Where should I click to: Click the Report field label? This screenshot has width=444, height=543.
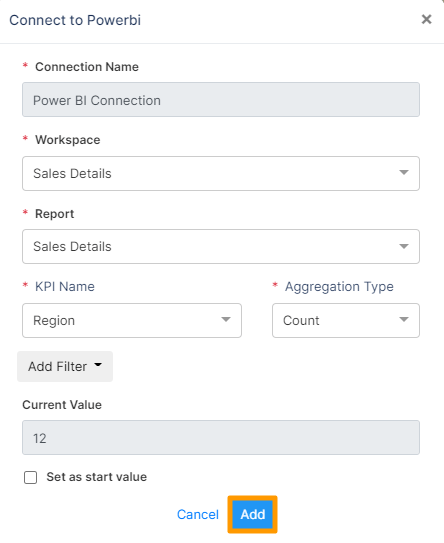[55, 214]
